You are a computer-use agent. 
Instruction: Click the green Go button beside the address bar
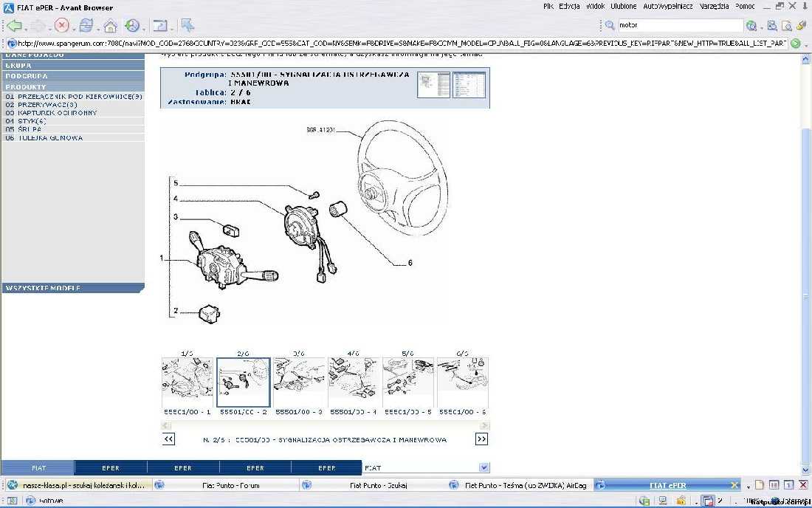point(796,44)
